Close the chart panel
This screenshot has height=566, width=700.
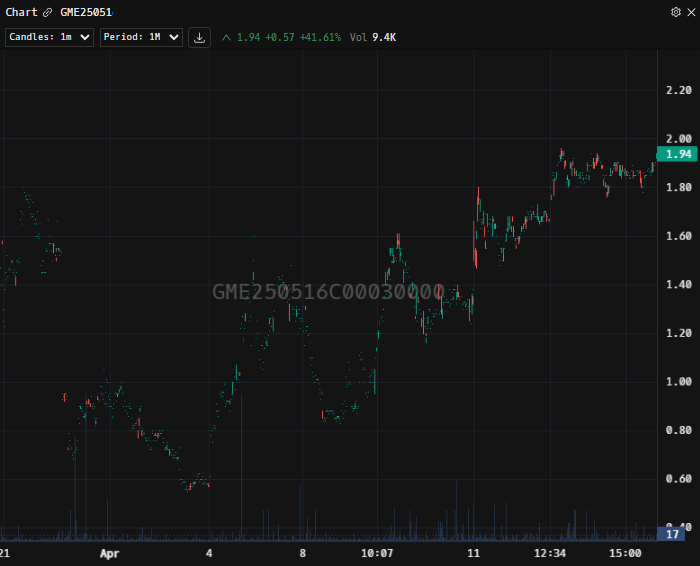pos(691,12)
